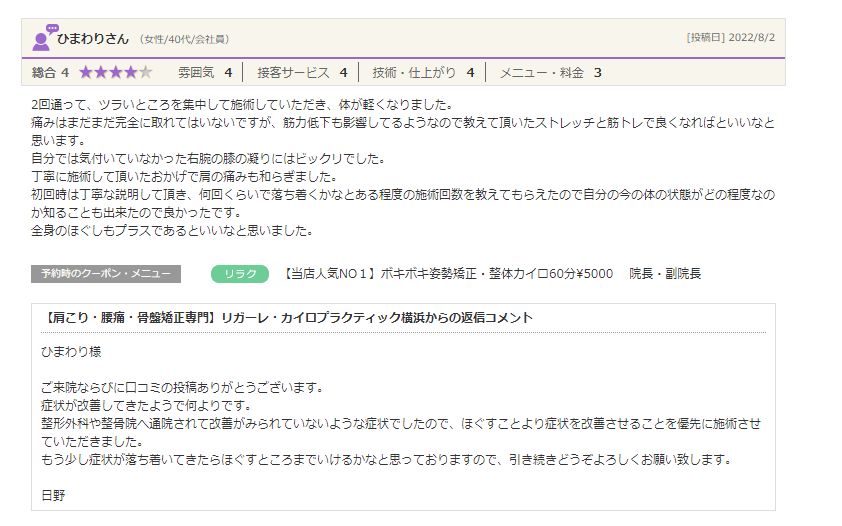
Task: Click the 総合 4 overall score label
Action: (x=50, y=72)
